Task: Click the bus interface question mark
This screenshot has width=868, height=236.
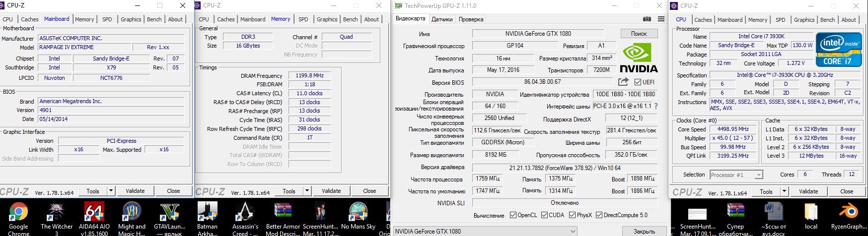Action: (656, 106)
